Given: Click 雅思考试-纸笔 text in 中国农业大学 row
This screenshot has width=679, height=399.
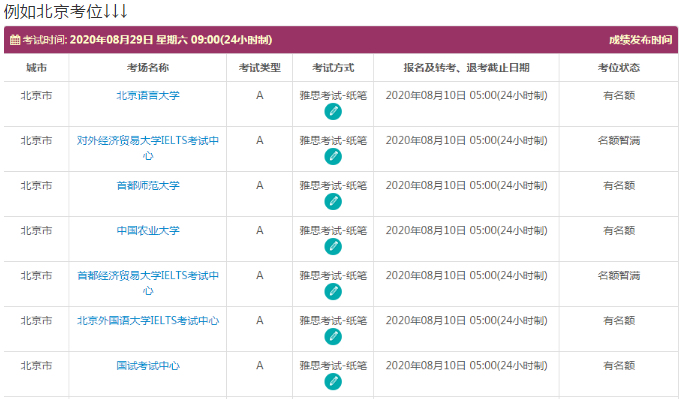Looking at the screenshot, I should click(333, 230).
